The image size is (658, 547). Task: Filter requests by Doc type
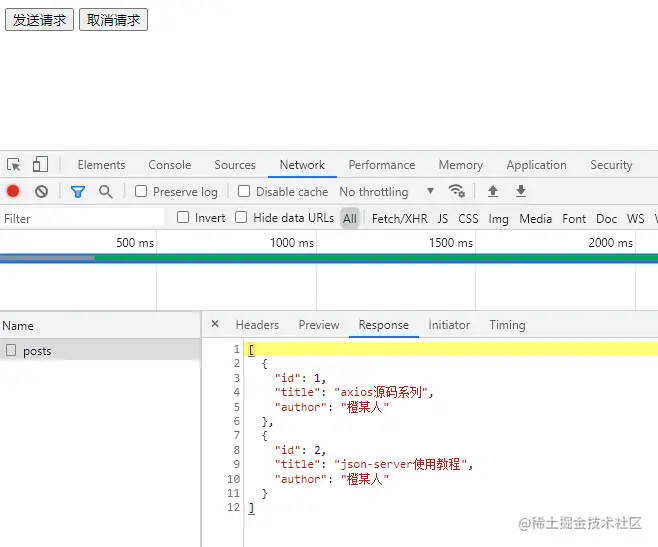(606, 219)
